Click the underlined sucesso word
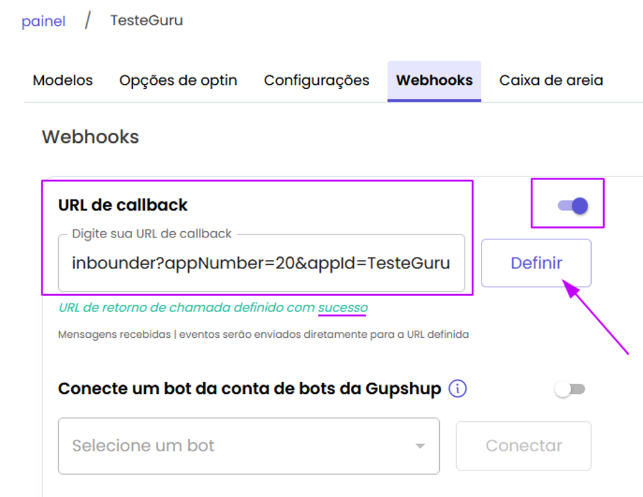 tap(343, 308)
